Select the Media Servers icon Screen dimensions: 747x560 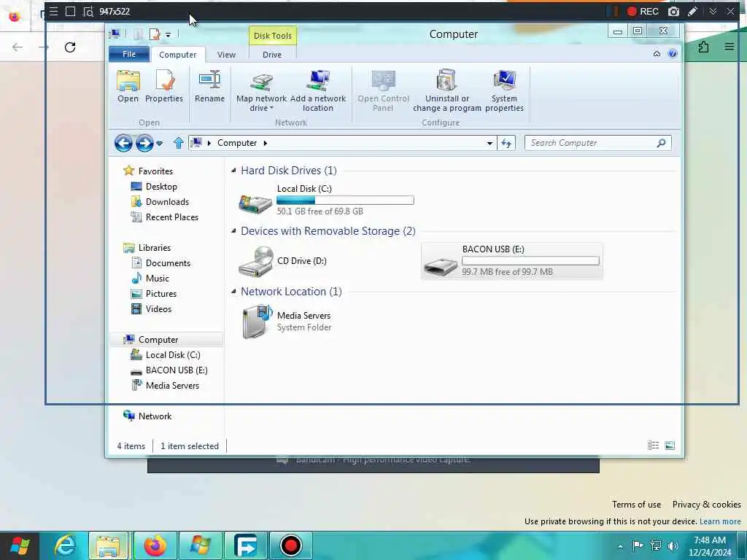pos(258,322)
